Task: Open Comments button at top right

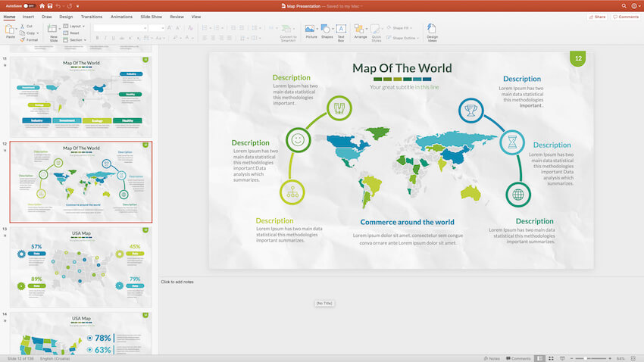Action: pos(625,16)
